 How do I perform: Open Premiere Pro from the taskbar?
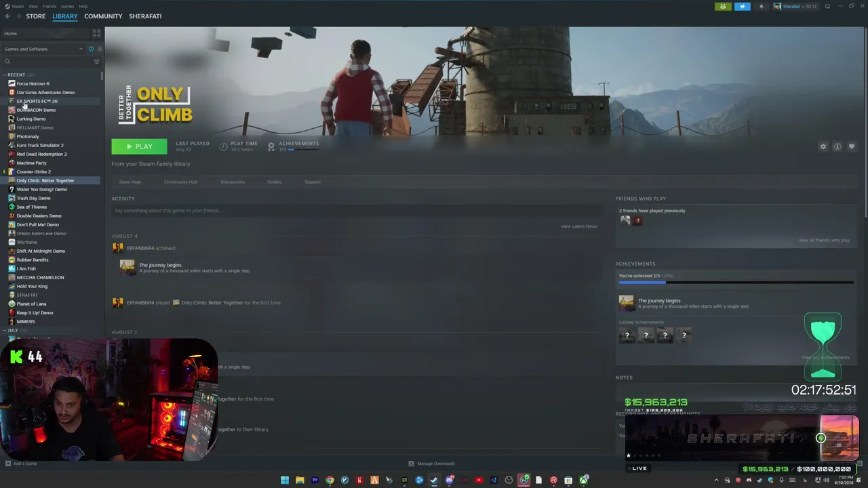coord(315,481)
